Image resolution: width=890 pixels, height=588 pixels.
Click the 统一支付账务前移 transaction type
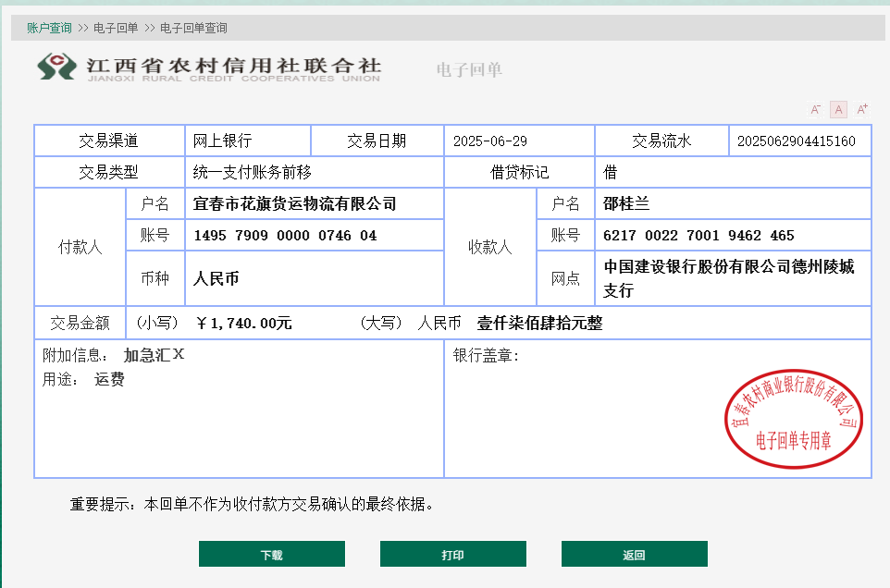252,172
